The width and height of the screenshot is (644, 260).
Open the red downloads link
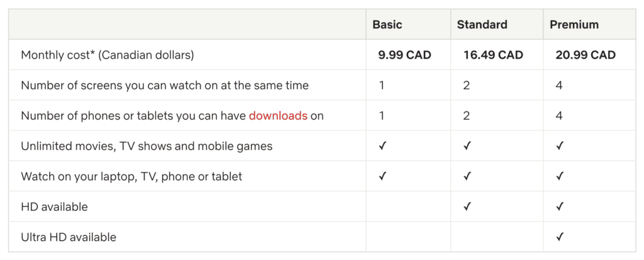coord(278,116)
